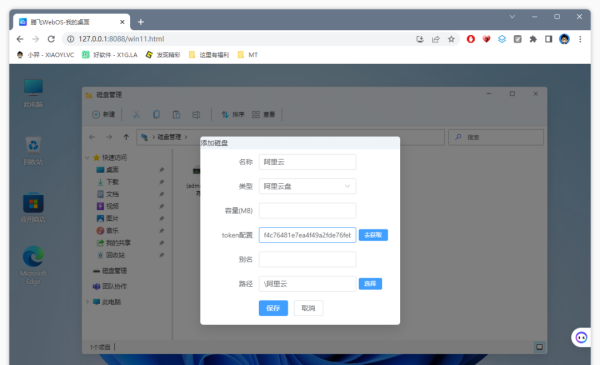The image size is (600, 365).
Task: Click the red Opera extension icon
Action: [x=471, y=39]
